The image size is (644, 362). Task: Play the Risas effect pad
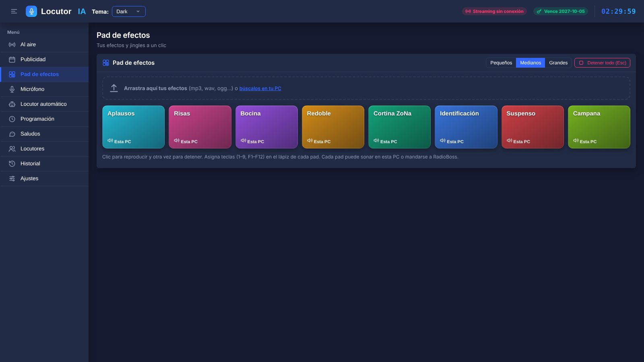click(x=200, y=127)
